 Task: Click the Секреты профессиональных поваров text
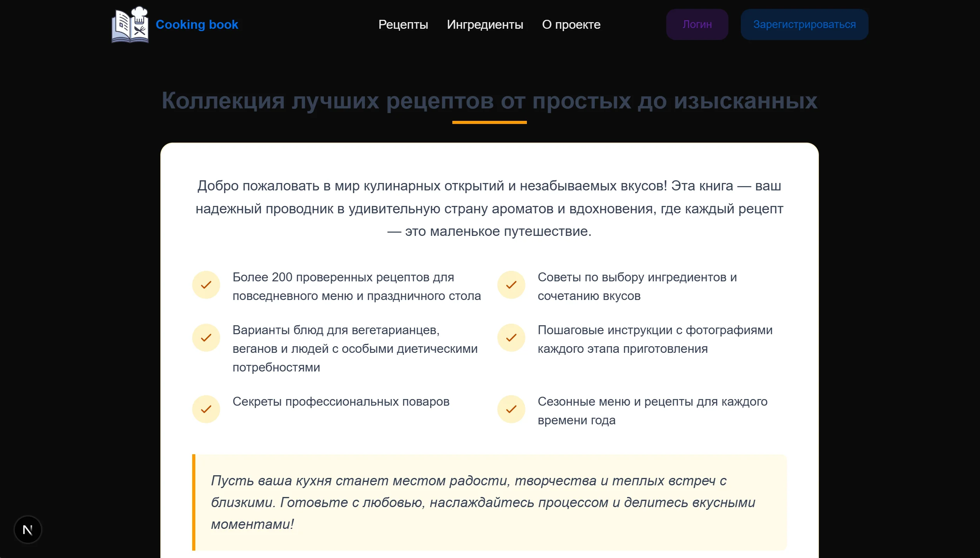click(x=341, y=401)
